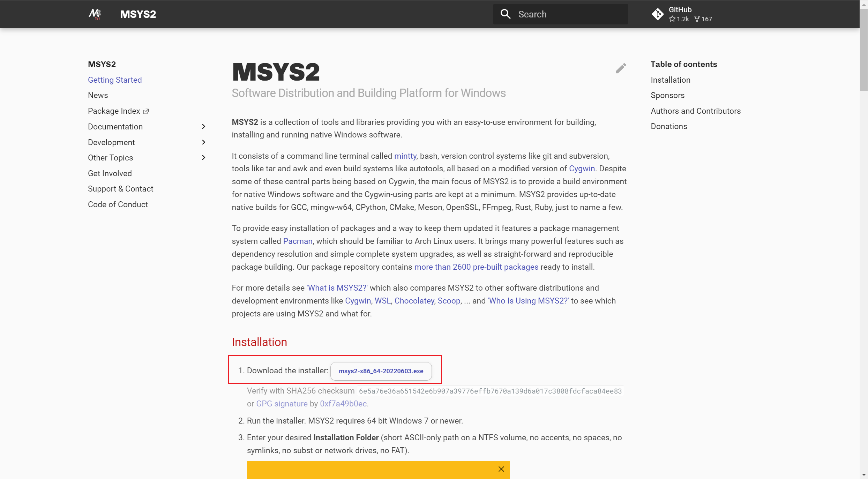
Task: Jump to Sponsors in table of contents
Action: pos(667,95)
